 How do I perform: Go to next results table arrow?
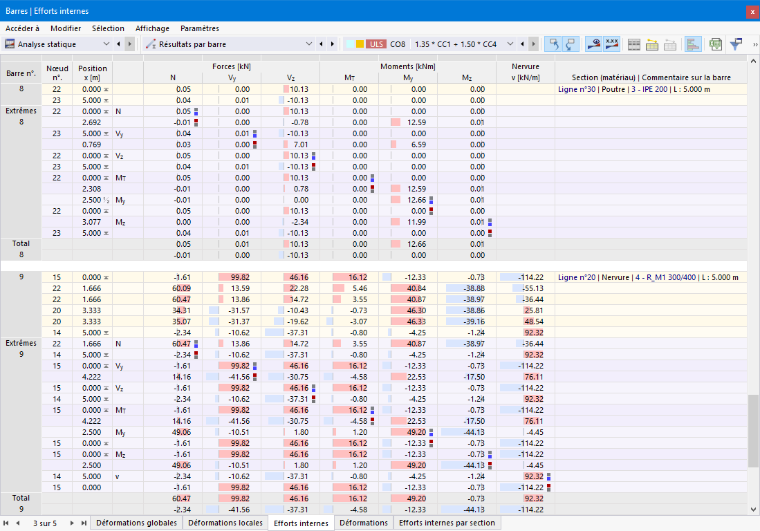[x=332, y=44]
